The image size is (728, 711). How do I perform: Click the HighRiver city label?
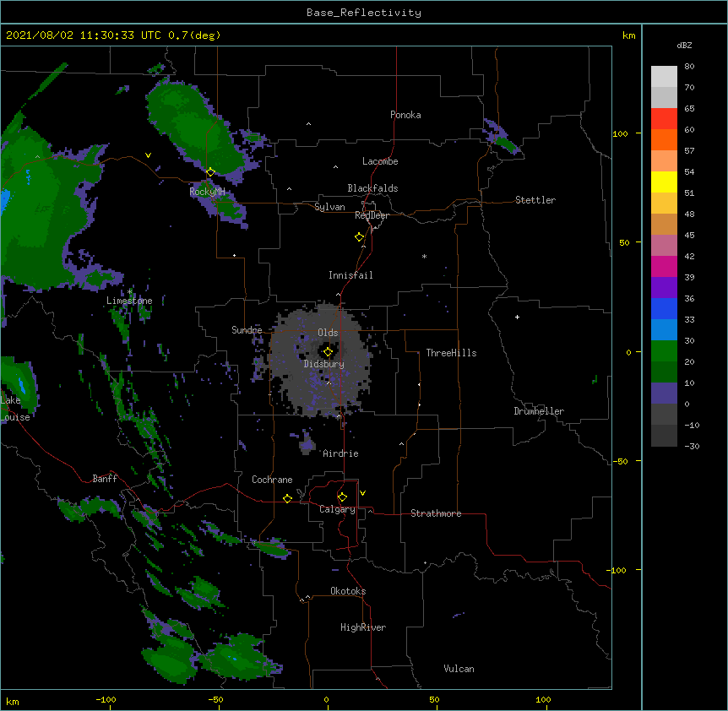[x=363, y=627]
